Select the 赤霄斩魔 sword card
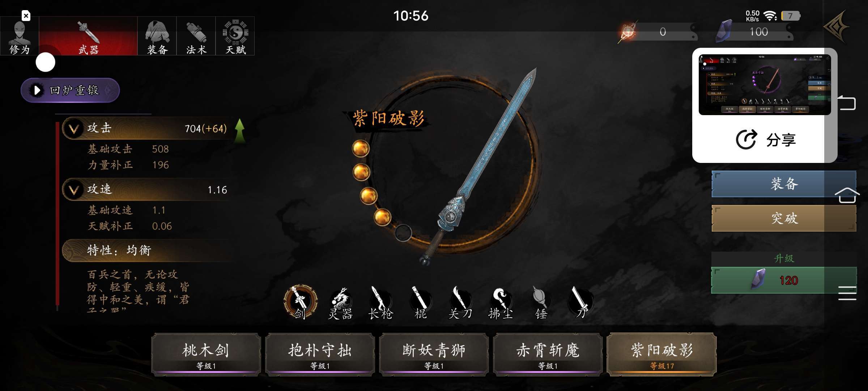Image resolution: width=868 pixels, height=391 pixels. point(548,354)
